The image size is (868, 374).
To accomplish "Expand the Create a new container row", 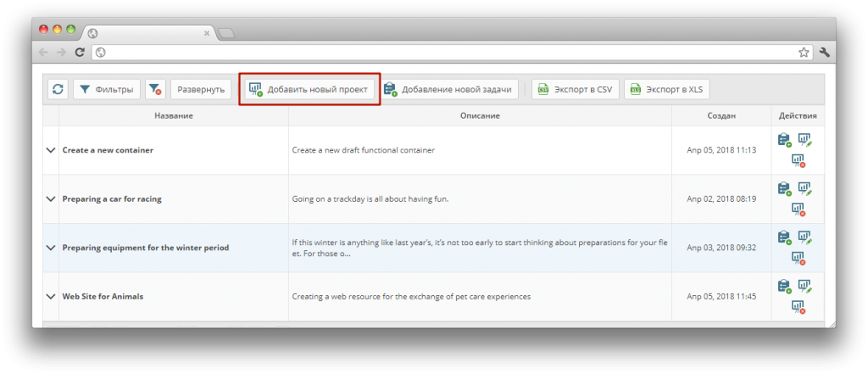I will pyautogui.click(x=50, y=150).
